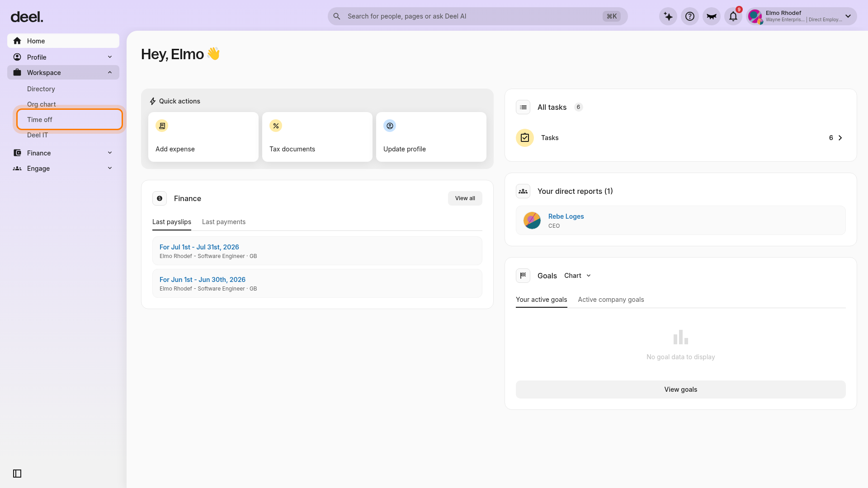Viewport: 868px width, 488px height.
Task: Click the Profile person icon
Action: [x=17, y=57]
